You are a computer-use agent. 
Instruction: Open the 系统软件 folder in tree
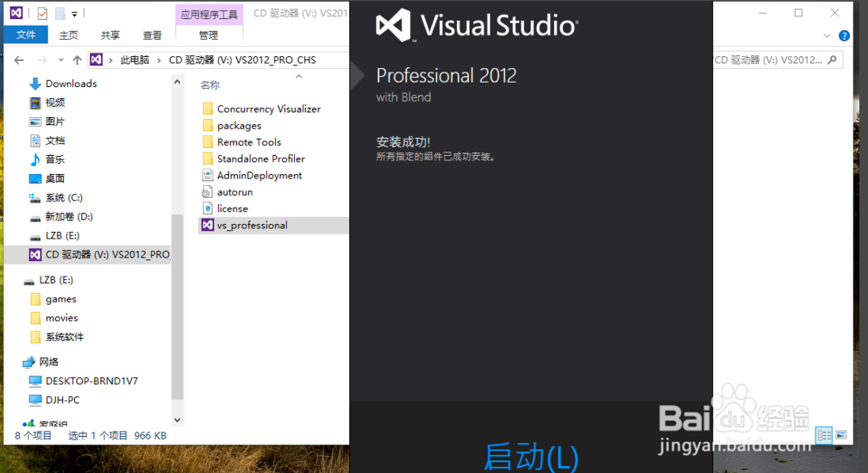point(64,337)
